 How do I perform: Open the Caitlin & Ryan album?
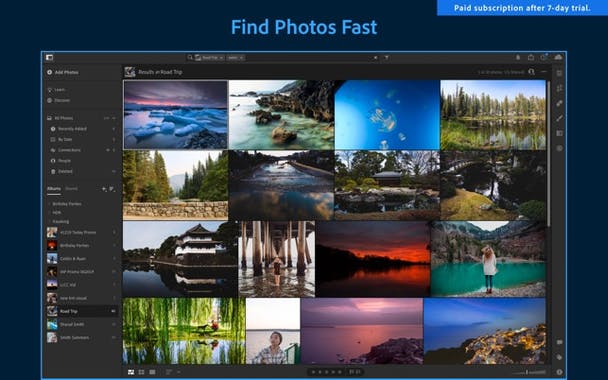81,259
